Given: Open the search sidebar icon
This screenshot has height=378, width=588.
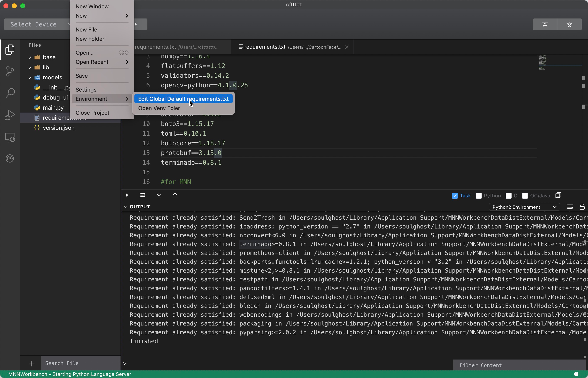Looking at the screenshot, I should [10, 93].
